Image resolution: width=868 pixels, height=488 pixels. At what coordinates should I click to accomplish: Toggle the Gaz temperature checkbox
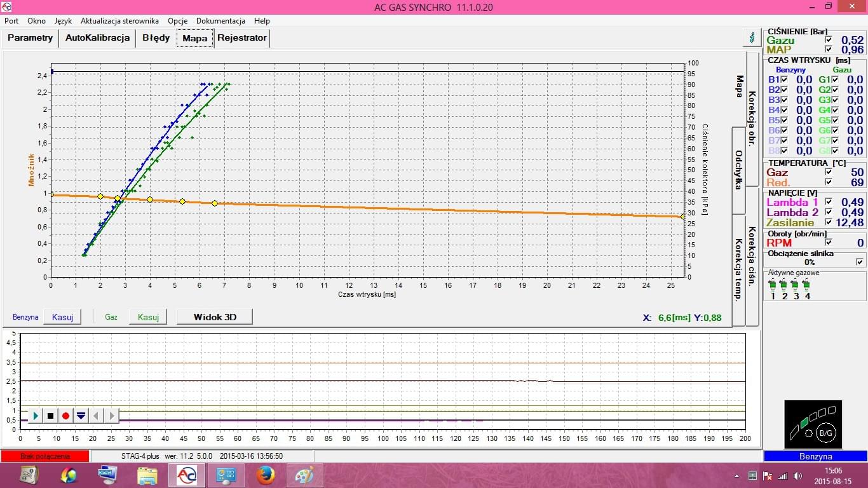tap(828, 172)
